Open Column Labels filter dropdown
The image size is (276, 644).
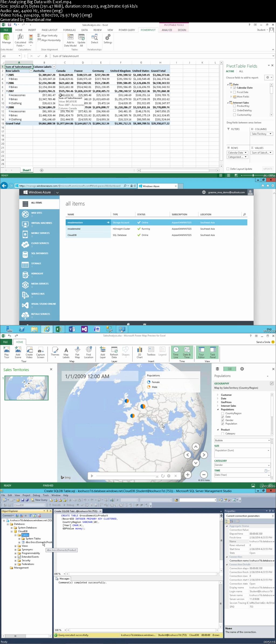(x=54, y=67)
